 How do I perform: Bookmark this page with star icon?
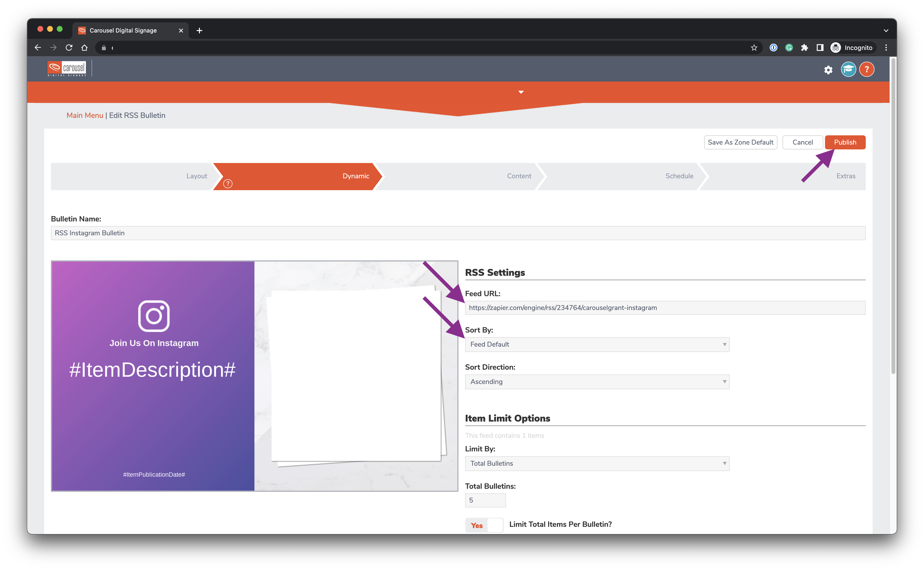click(x=754, y=48)
